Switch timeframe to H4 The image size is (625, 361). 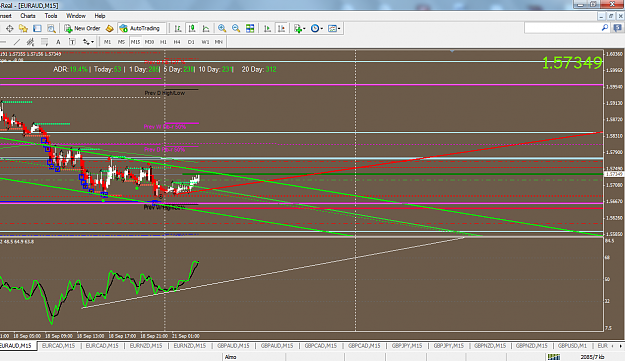click(x=177, y=42)
